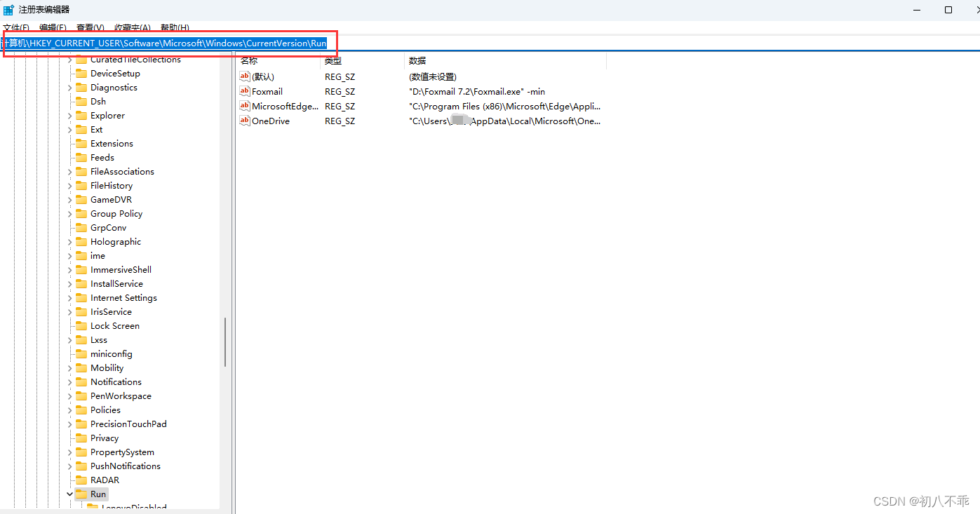Click the Dsh folder icon
Viewport: 980px width, 514px height.
81,102
